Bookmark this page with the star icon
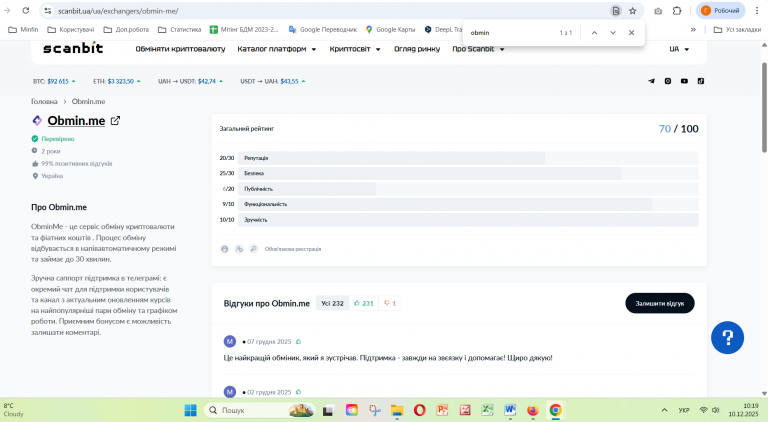 (x=632, y=11)
